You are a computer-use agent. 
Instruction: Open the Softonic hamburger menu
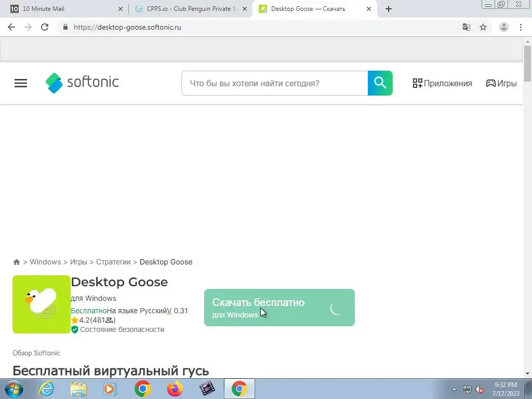(x=21, y=83)
